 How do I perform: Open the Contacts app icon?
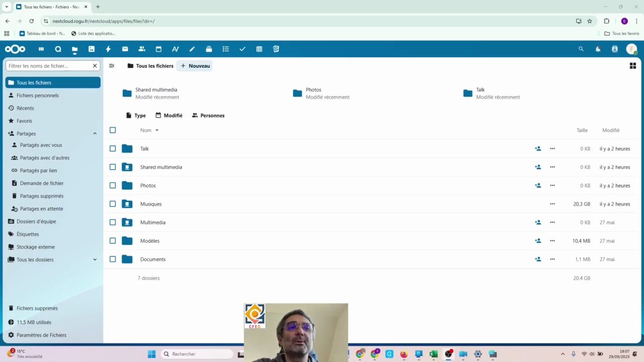142,49
